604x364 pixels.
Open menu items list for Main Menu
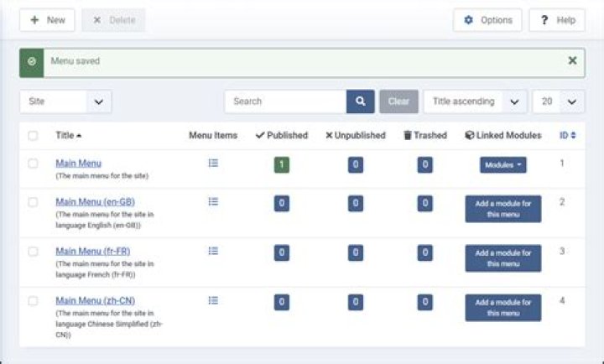tap(213, 164)
